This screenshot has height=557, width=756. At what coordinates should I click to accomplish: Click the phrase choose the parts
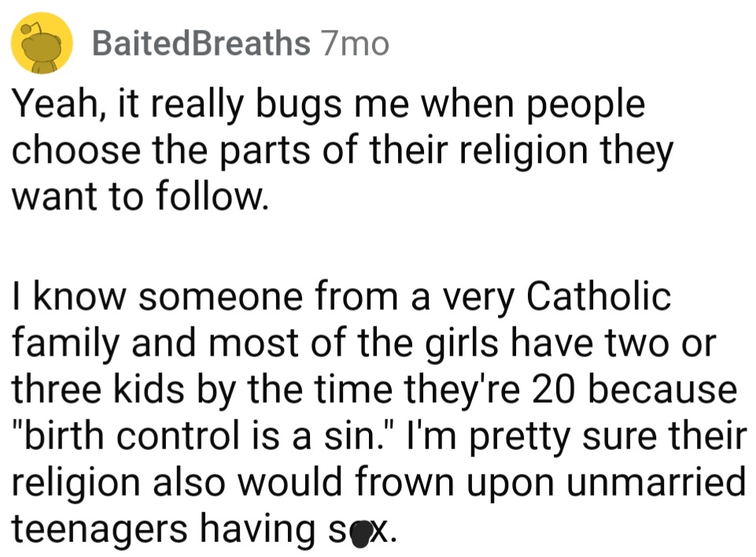(160, 151)
